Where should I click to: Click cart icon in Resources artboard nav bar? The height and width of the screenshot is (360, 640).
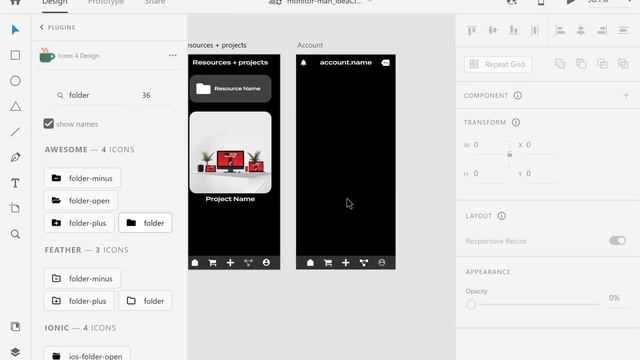pyautogui.click(x=212, y=263)
